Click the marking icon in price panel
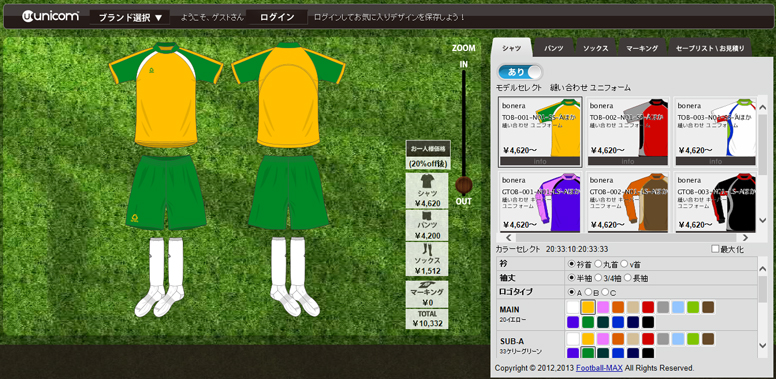This screenshot has height=379, width=776. (x=427, y=285)
